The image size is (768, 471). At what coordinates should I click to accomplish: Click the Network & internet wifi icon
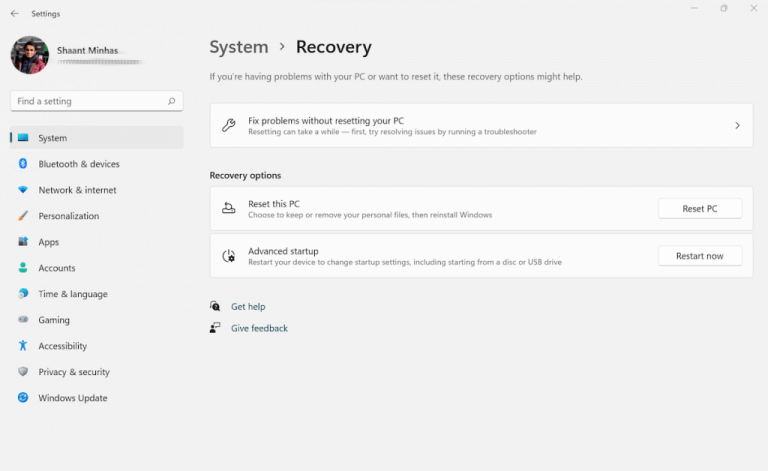click(22, 190)
